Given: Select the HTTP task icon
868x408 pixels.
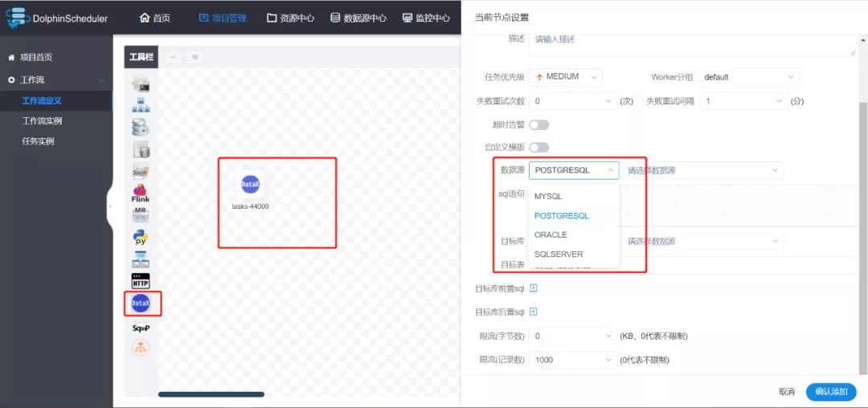Looking at the screenshot, I should pyautogui.click(x=141, y=281).
